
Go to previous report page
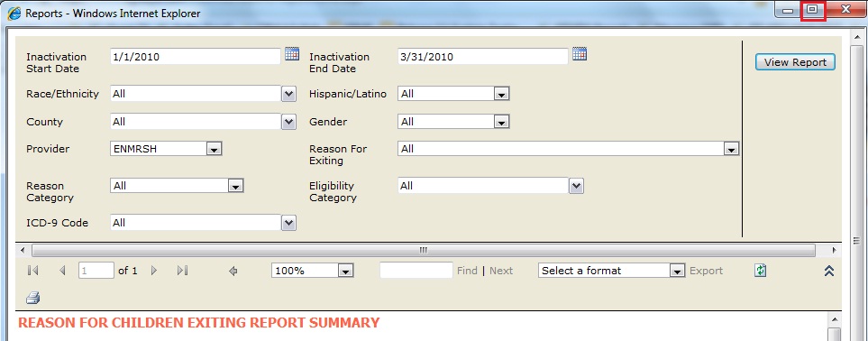[x=62, y=271]
